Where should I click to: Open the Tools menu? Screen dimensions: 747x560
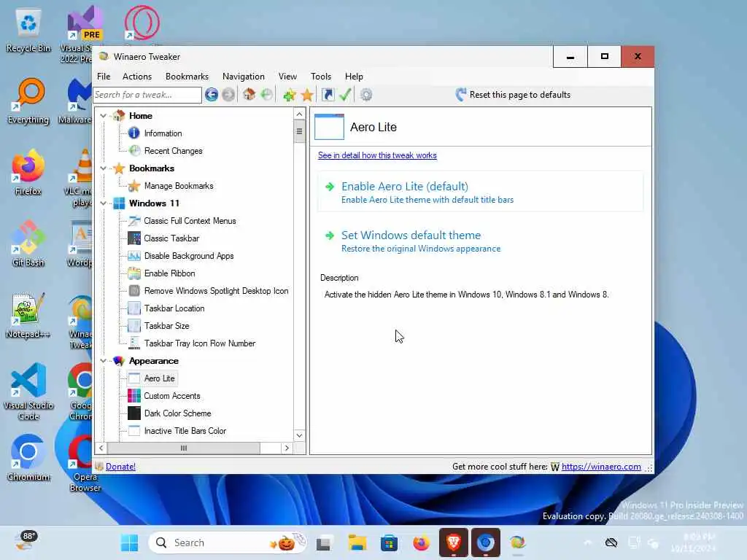point(321,76)
